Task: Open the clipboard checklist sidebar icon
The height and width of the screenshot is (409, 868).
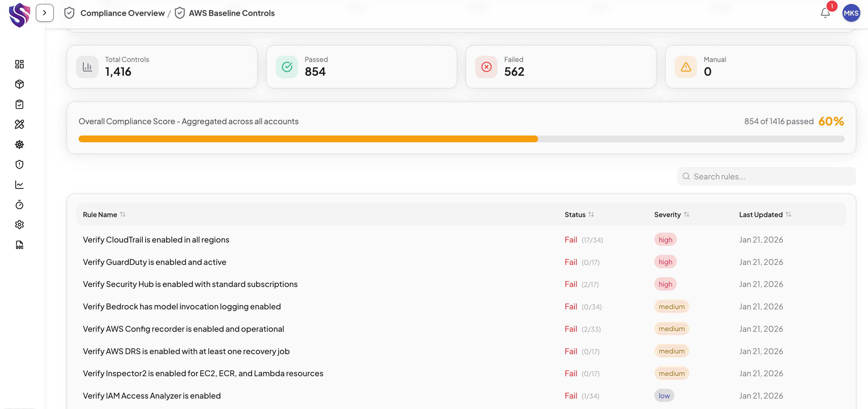Action: 19,104
